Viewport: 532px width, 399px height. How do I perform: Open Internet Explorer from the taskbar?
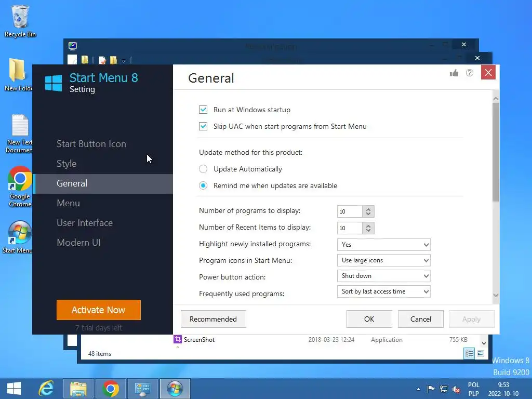click(x=46, y=389)
